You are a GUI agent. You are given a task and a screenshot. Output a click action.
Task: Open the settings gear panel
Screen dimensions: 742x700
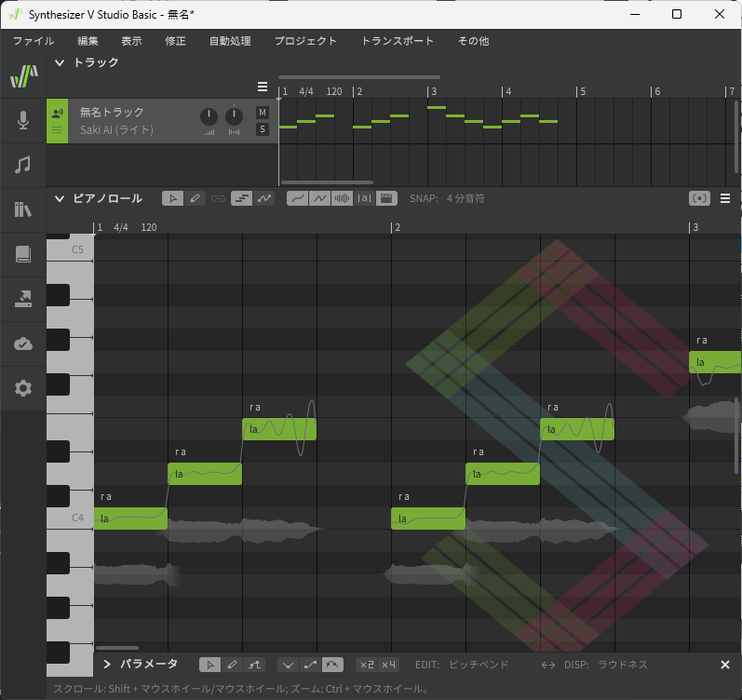click(x=23, y=388)
